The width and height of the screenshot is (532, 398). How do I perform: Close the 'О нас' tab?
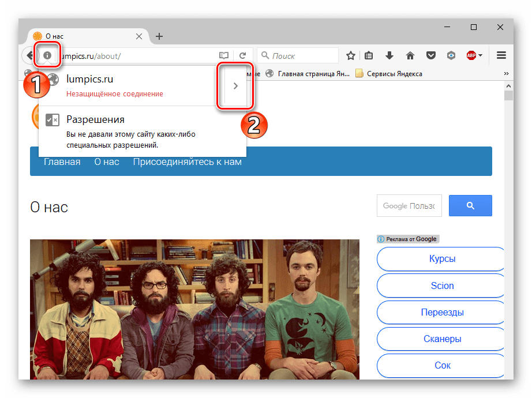pyautogui.click(x=138, y=36)
